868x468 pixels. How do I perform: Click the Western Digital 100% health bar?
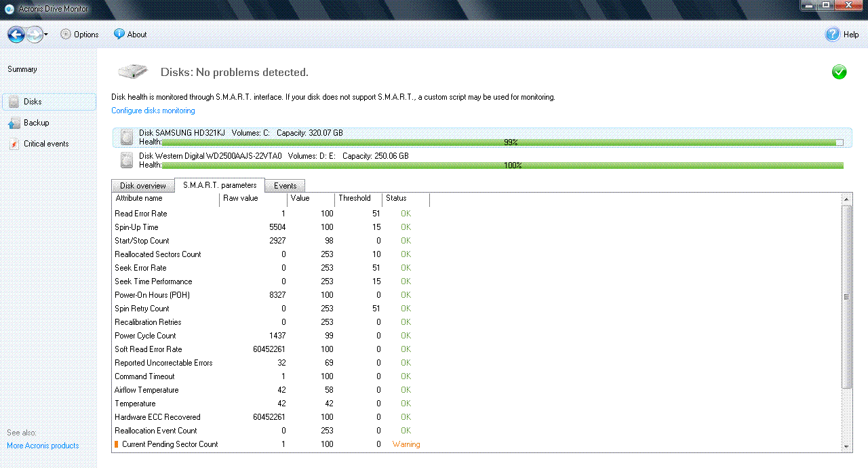pyautogui.click(x=502, y=165)
